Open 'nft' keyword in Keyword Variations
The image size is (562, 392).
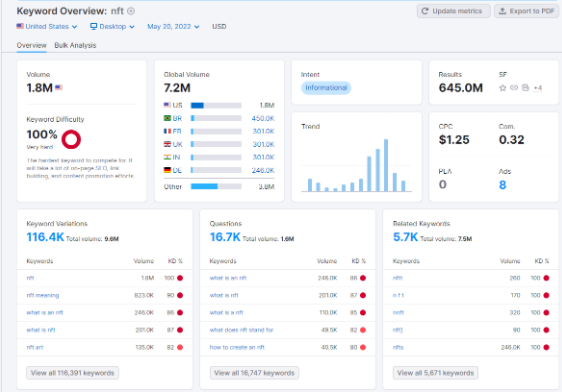point(30,278)
